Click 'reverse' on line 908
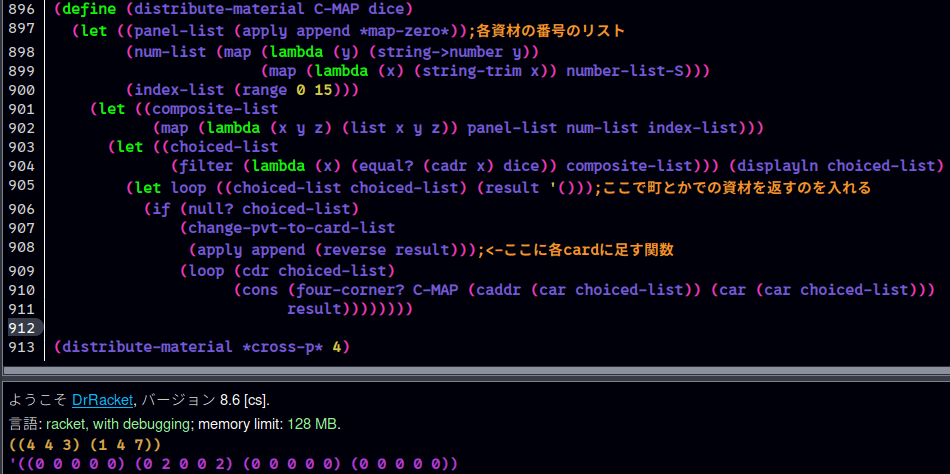The height and width of the screenshot is (474, 950). click(x=355, y=250)
